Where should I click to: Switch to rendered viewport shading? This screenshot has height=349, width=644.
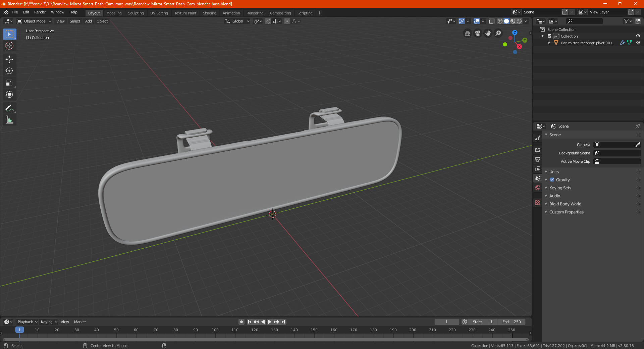[519, 21]
